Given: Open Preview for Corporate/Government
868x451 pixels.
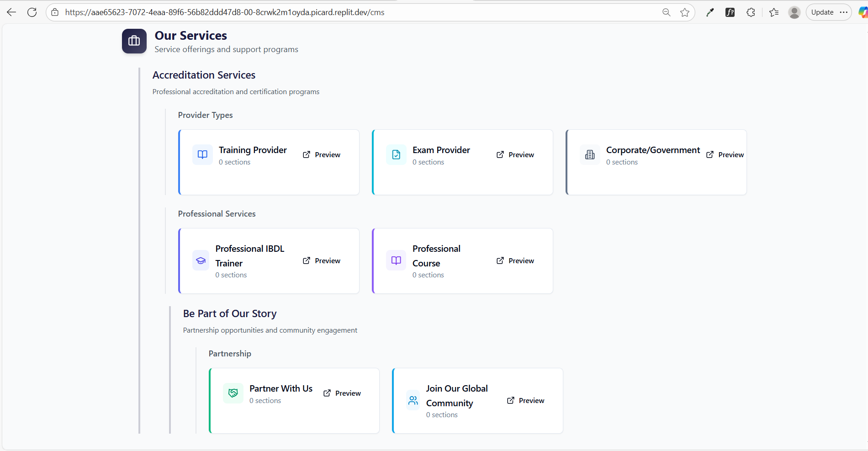Looking at the screenshot, I should tap(725, 155).
